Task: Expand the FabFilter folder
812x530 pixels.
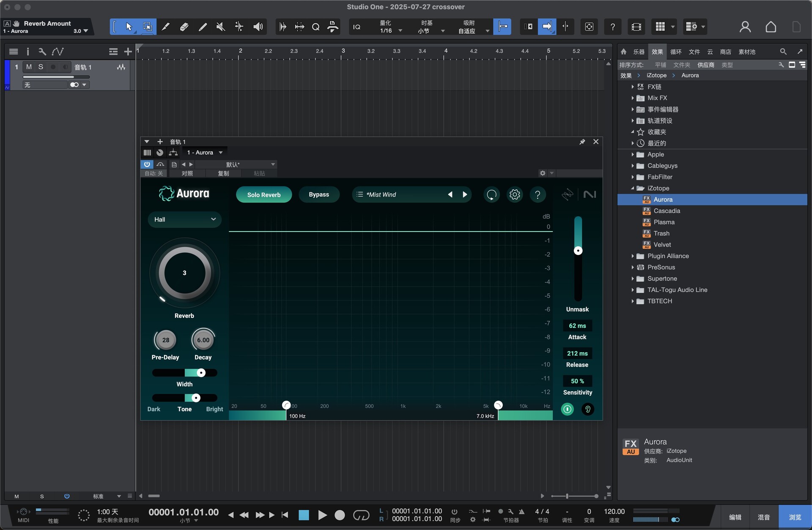Action: click(633, 177)
